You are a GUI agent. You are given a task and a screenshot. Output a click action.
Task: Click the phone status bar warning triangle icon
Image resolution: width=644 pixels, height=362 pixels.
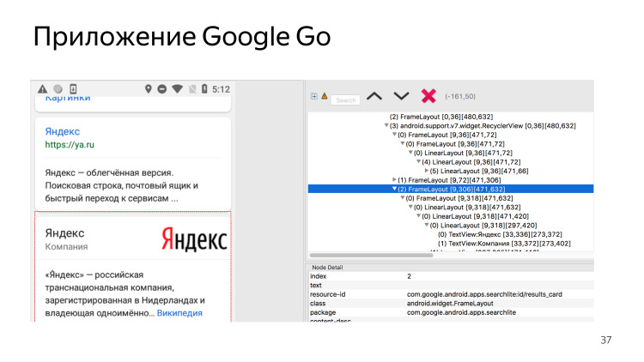coord(43,89)
